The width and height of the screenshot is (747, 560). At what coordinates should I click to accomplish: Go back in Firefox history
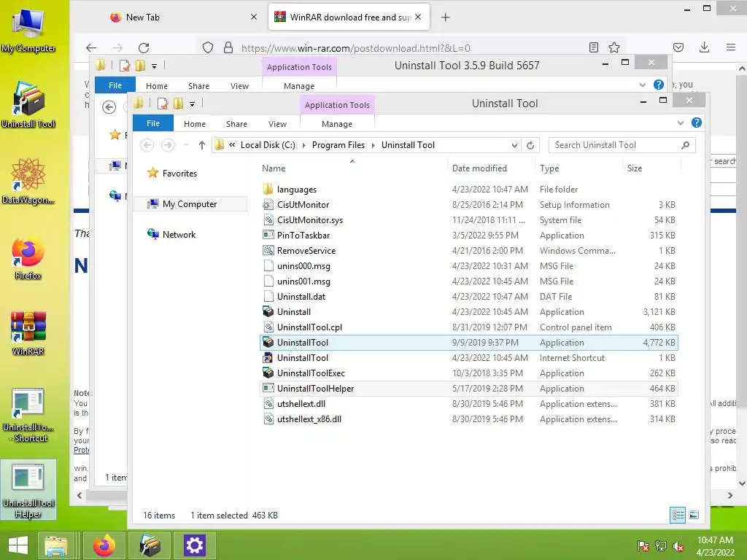click(x=91, y=47)
